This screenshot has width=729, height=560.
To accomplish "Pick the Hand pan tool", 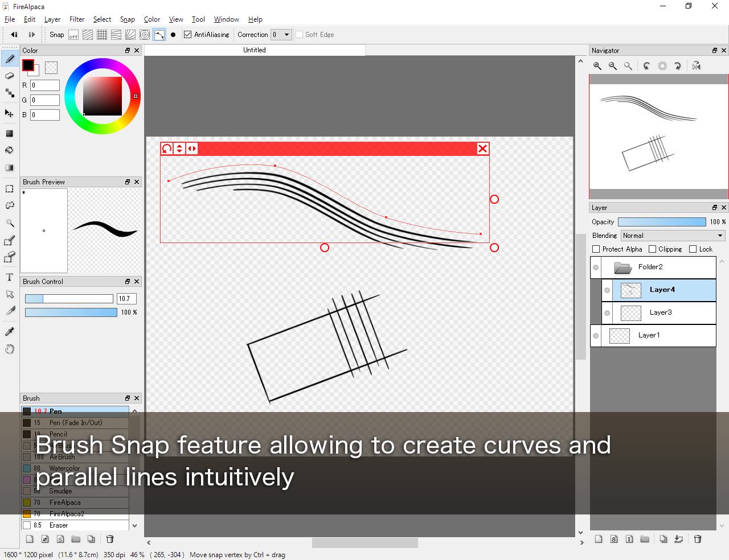I will pos(10,349).
